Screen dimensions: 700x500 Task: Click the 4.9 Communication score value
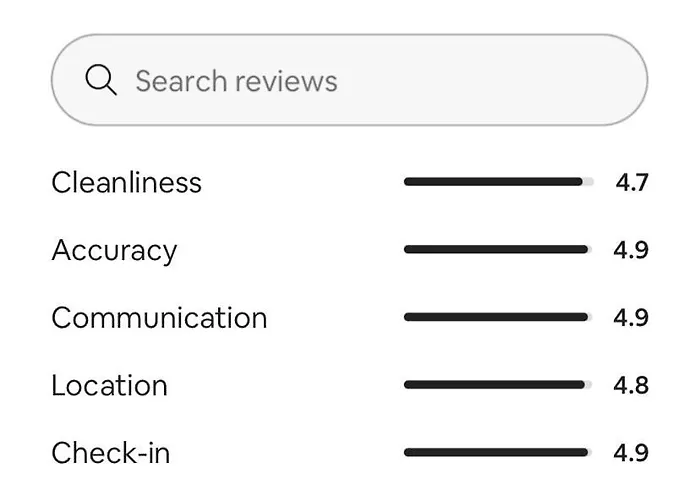[x=631, y=318]
